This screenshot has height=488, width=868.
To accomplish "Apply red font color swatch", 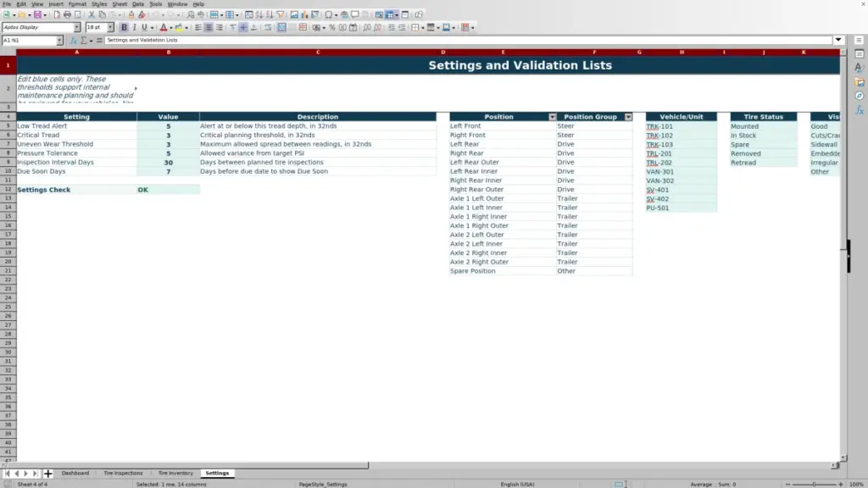I will 164,27.
